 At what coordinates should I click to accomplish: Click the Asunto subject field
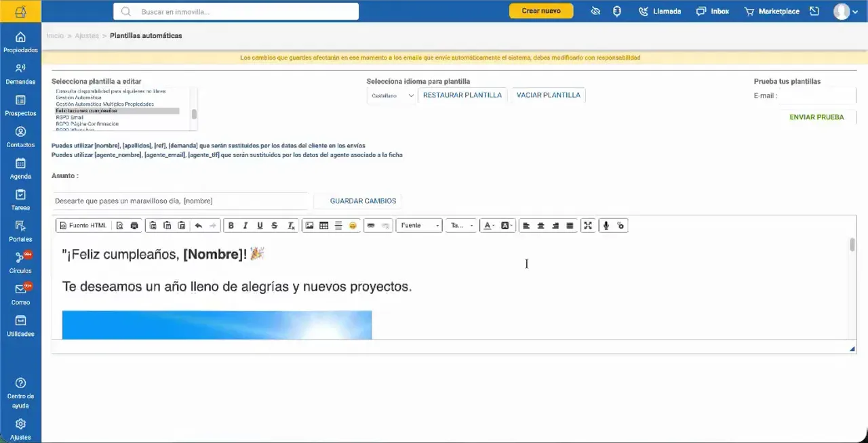tap(180, 201)
